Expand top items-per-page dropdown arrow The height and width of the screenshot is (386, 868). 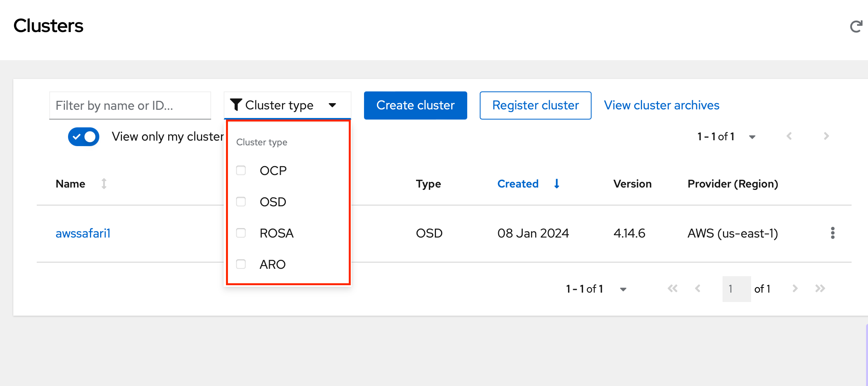coord(752,137)
